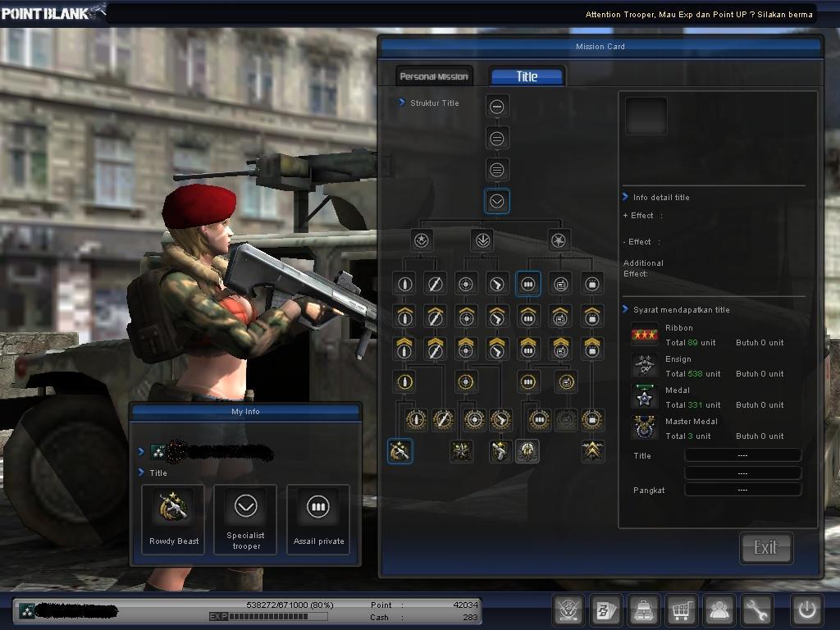Click the power button to quit
The image size is (840, 630).
[x=807, y=609]
